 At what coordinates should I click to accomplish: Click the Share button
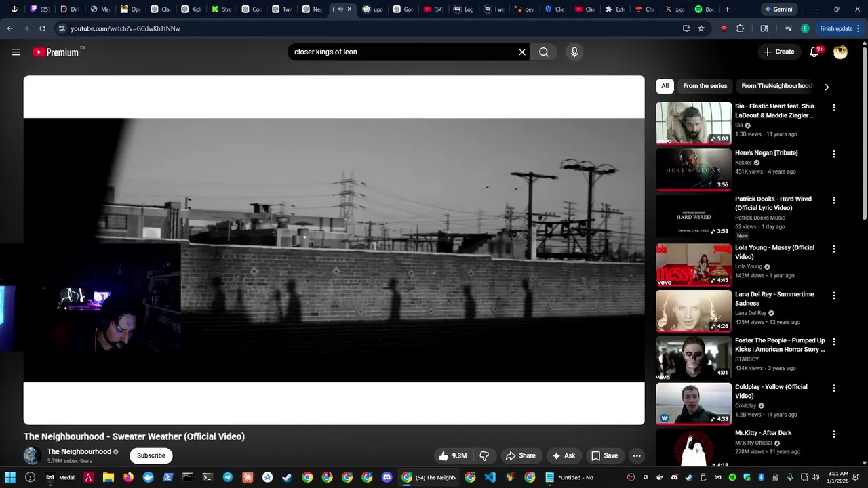(520, 455)
